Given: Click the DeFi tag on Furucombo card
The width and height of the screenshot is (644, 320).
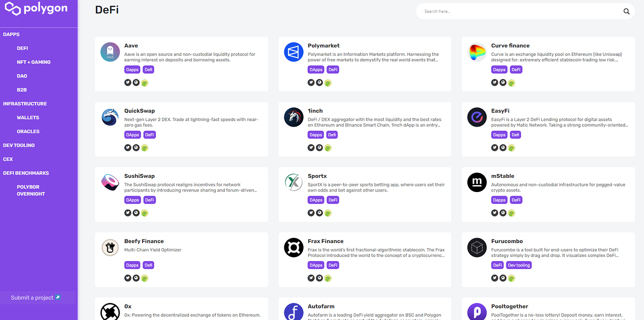Looking at the screenshot, I should click(498, 265).
